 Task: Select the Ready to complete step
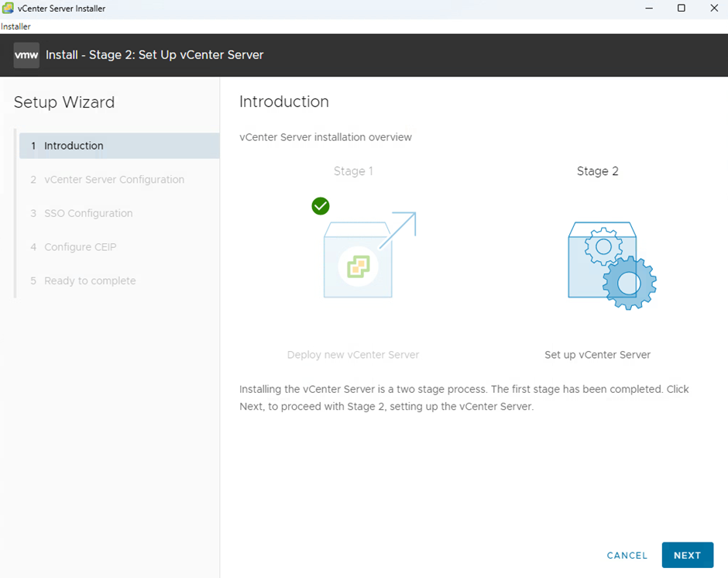point(90,280)
